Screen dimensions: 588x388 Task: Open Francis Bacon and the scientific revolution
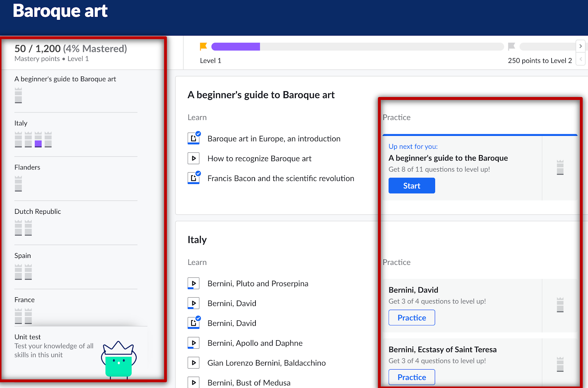click(281, 178)
